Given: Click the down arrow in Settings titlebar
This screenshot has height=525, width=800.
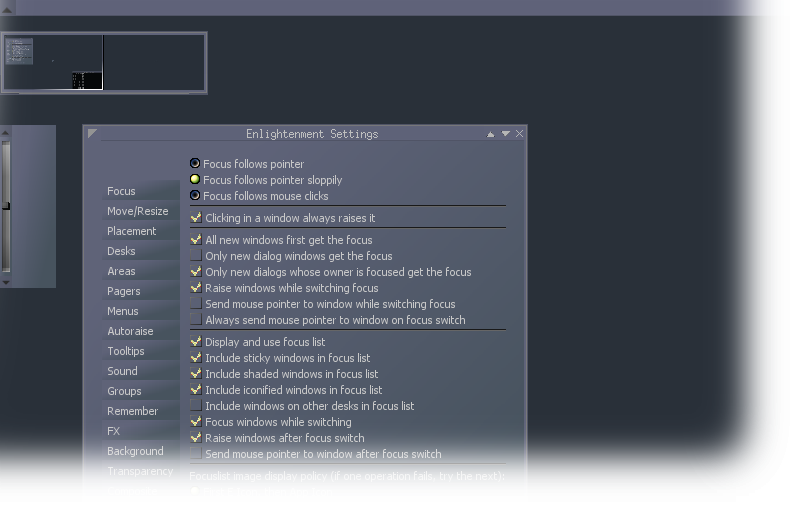Looking at the screenshot, I should pos(506,134).
